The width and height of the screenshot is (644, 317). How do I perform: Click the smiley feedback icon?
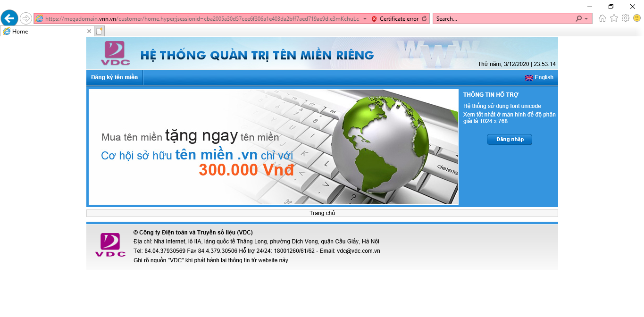click(x=637, y=18)
